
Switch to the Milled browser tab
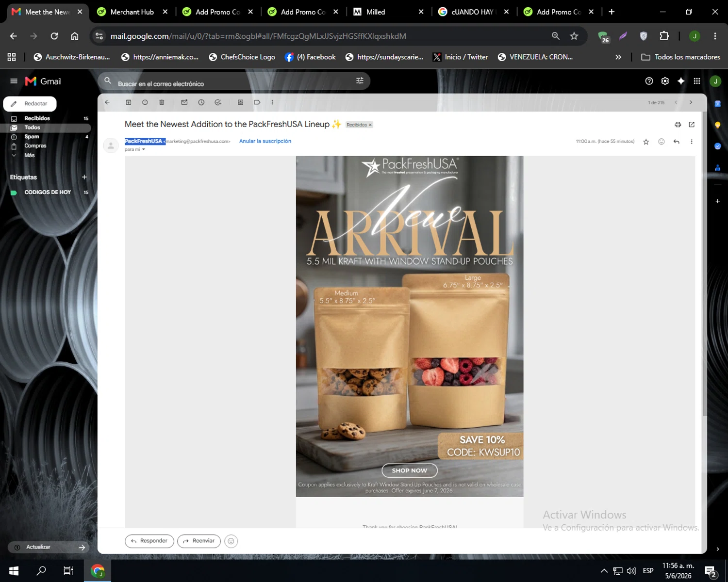pyautogui.click(x=388, y=12)
